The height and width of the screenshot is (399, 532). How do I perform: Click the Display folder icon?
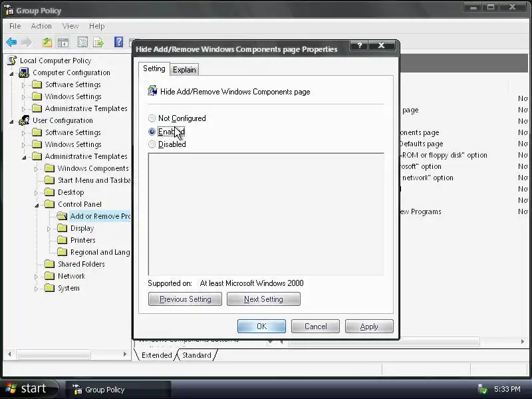[62, 228]
